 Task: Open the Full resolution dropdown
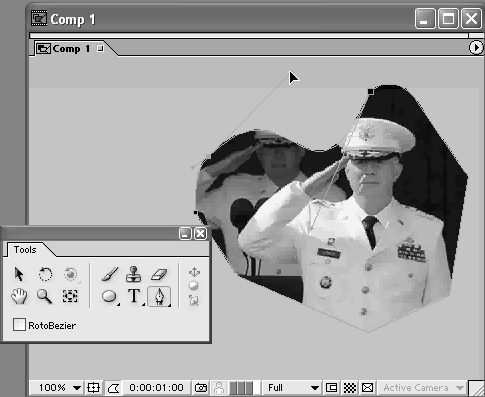click(291, 388)
